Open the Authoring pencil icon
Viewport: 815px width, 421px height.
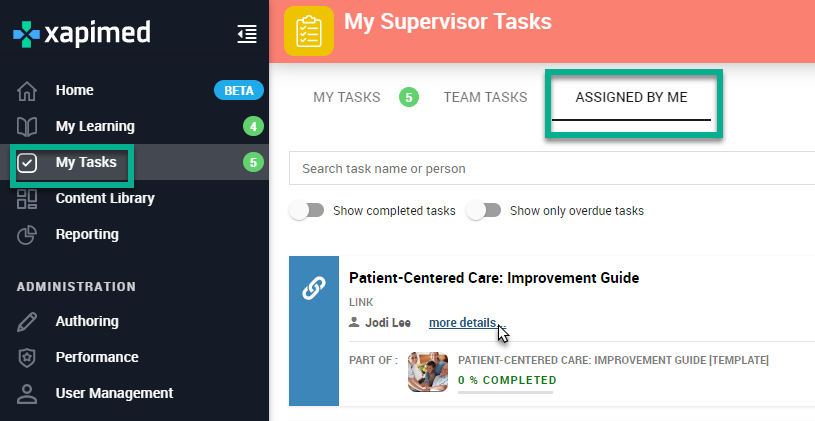coord(27,322)
